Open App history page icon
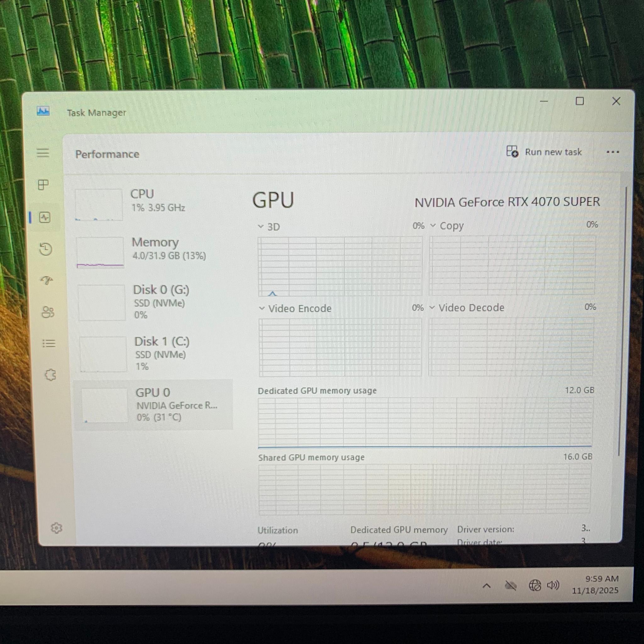 tap(46, 249)
